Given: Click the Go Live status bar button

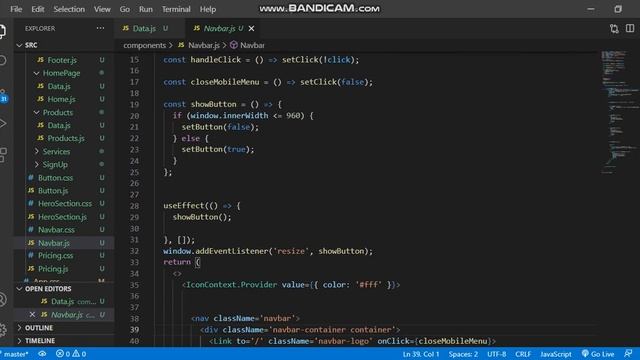Looking at the screenshot, I should [598, 354].
